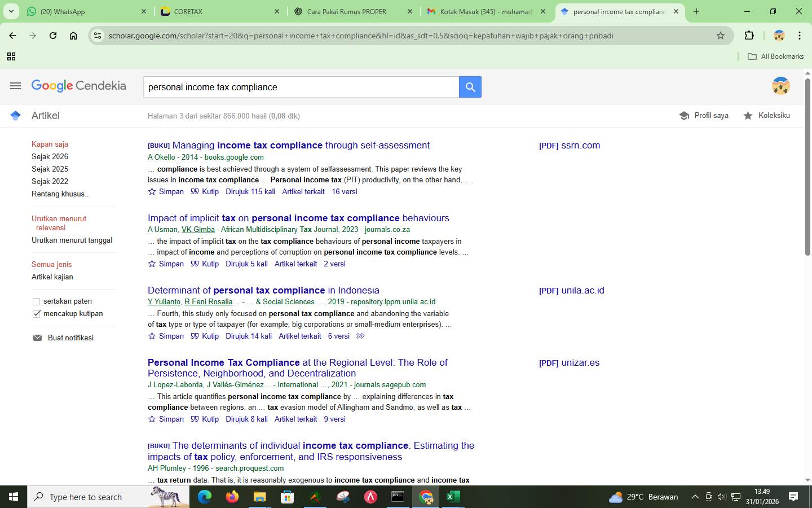Reload the page with refresh icon
The width and height of the screenshot is (812, 508).
[53, 36]
